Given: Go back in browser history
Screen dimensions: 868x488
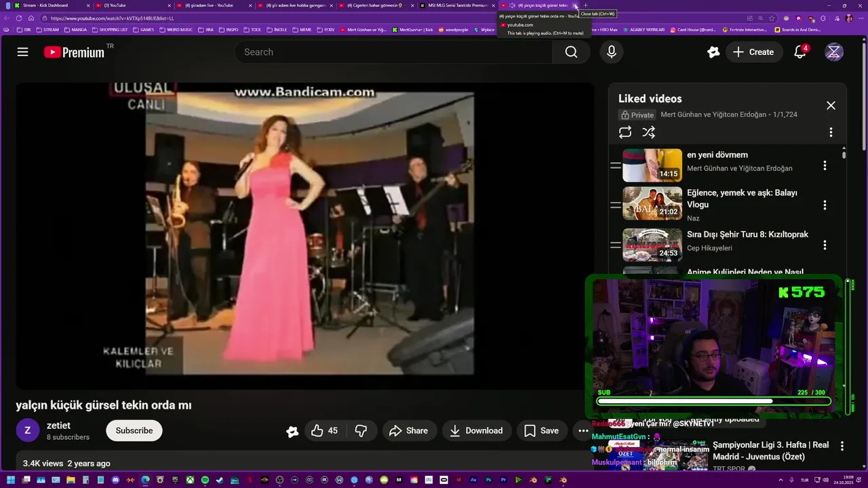Looking at the screenshot, I should (x=7, y=18).
